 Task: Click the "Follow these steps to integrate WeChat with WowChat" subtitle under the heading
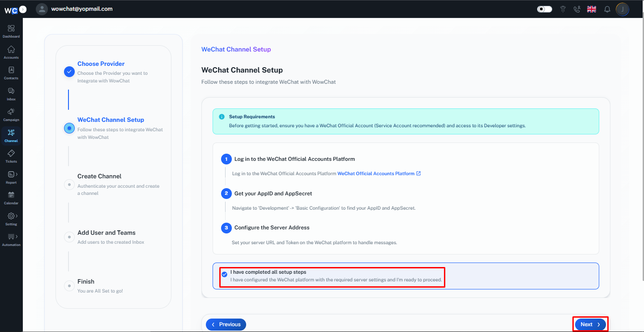coord(269,82)
